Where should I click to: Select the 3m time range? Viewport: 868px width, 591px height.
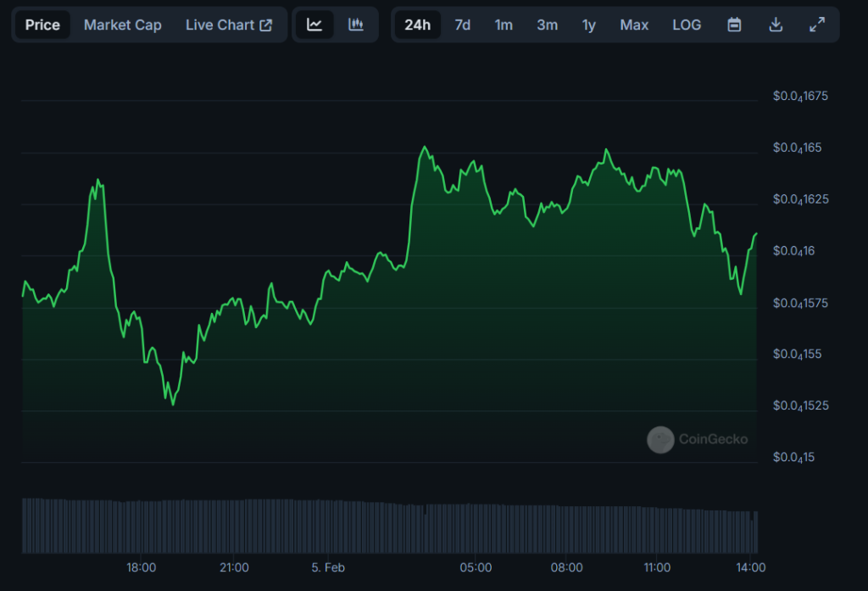pyautogui.click(x=547, y=25)
